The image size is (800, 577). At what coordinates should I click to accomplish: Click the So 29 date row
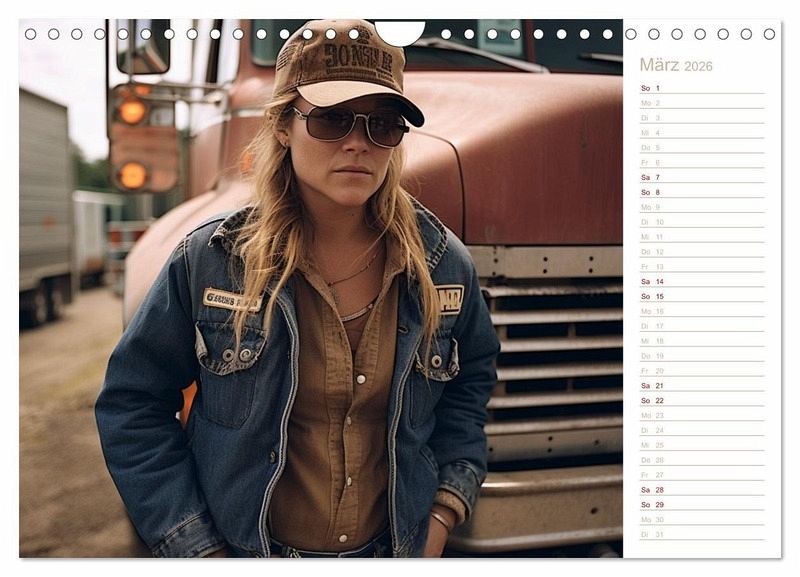coord(701,504)
